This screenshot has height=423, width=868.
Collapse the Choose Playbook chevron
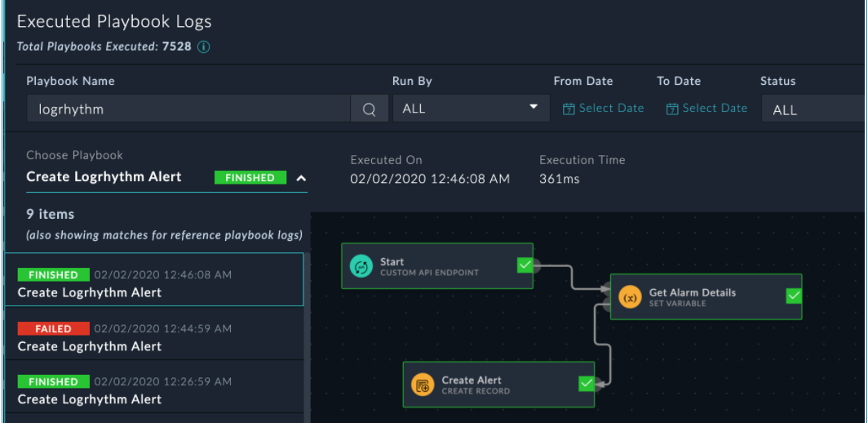[x=301, y=177]
